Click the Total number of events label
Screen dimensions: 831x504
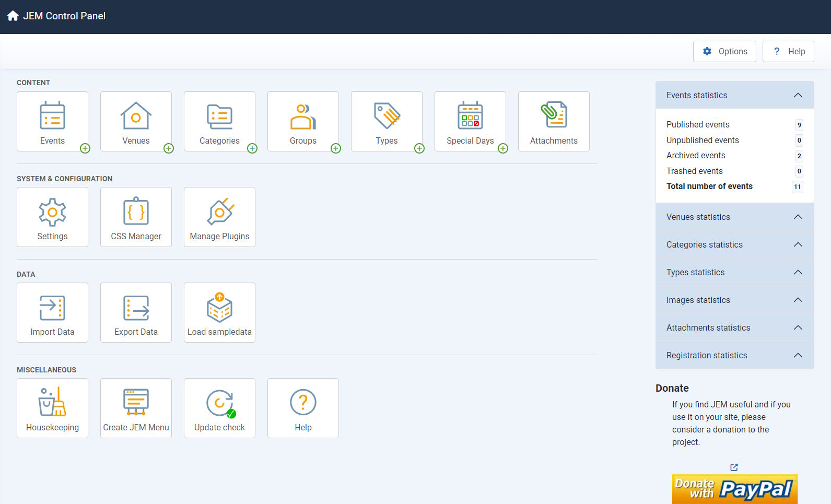point(709,186)
